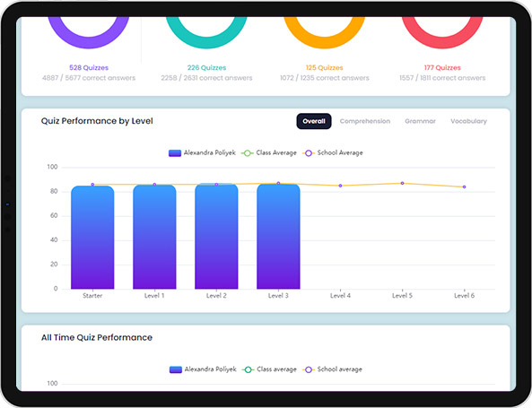532x408 pixels.
Task: Click the Starter level bar
Action: click(92, 238)
